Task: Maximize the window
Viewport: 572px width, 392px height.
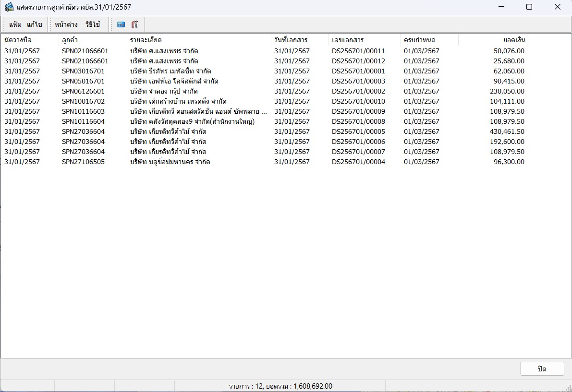Action: 529,7
